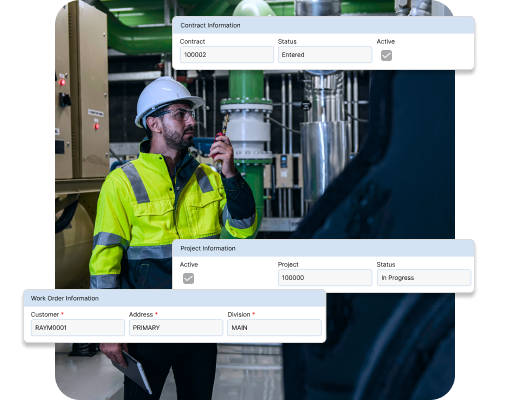Click the Contract field showing 100002

pyautogui.click(x=227, y=55)
